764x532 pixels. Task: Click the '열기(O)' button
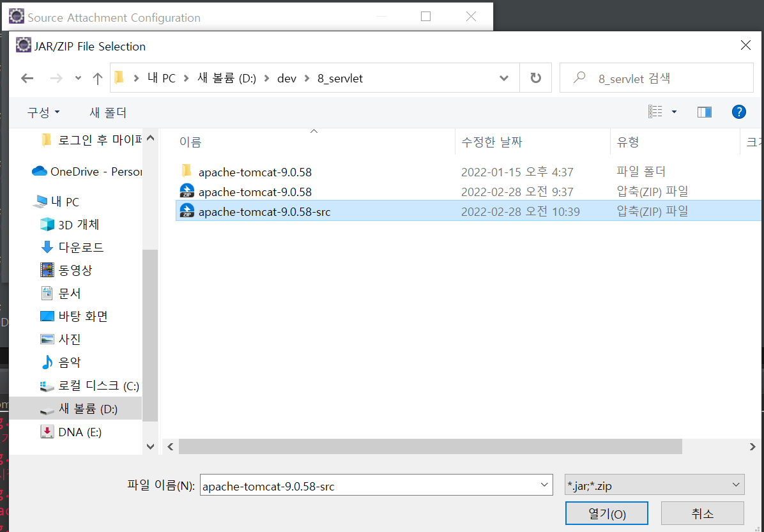(x=607, y=513)
